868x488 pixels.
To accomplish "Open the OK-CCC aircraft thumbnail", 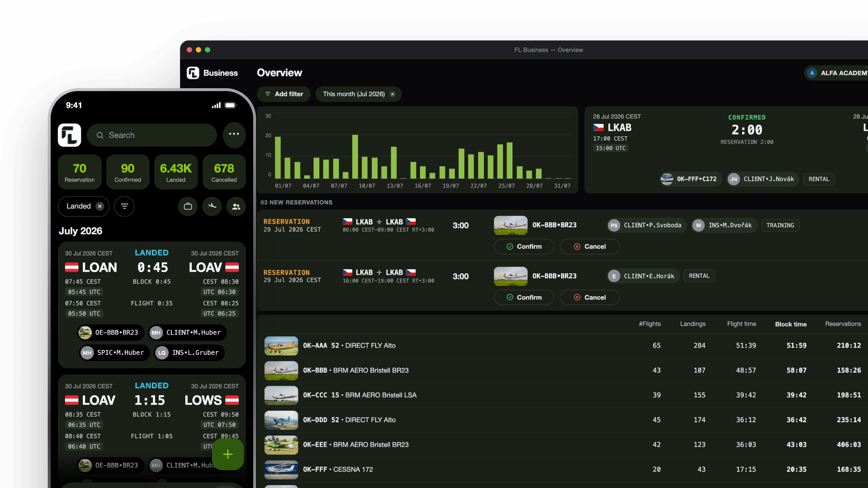I will [x=281, y=395].
